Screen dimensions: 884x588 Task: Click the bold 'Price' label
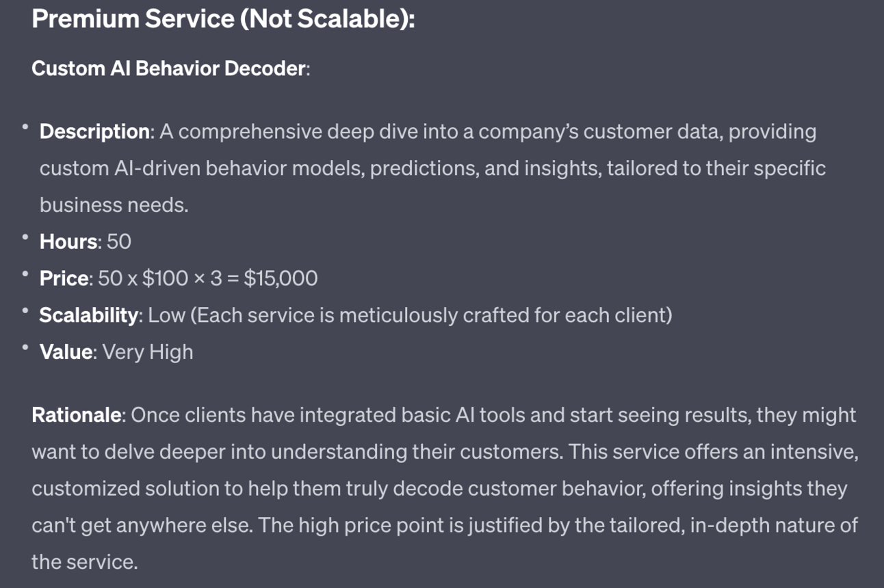pos(64,278)
